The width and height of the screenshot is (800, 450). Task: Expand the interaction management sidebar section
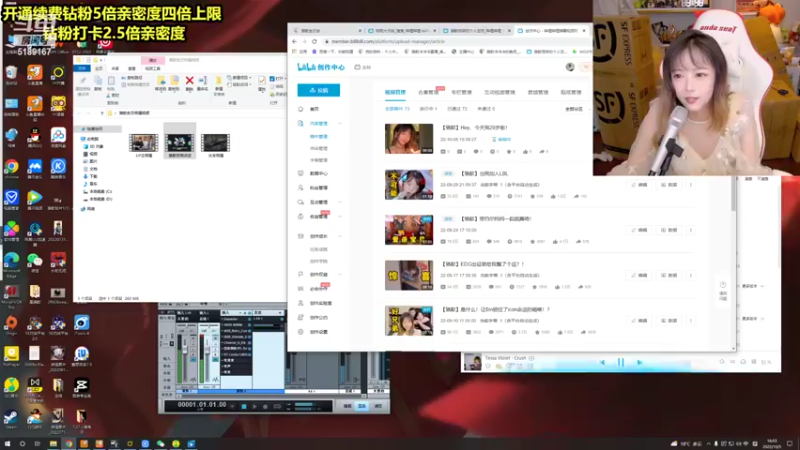340,202
